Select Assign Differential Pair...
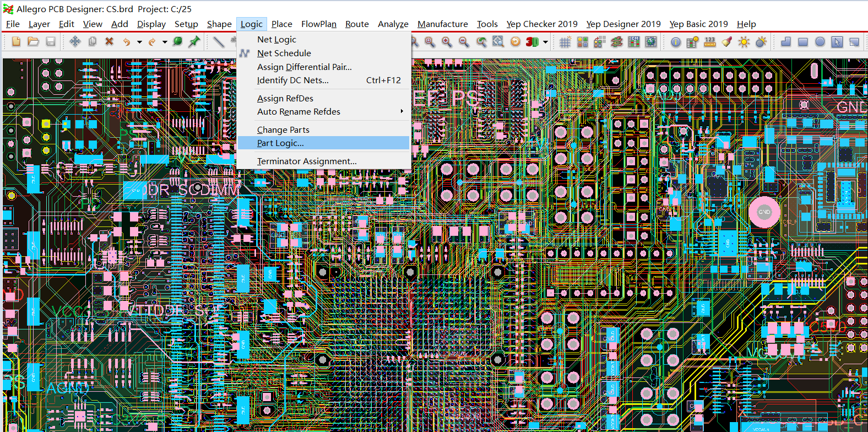 [x=324, y=67]
